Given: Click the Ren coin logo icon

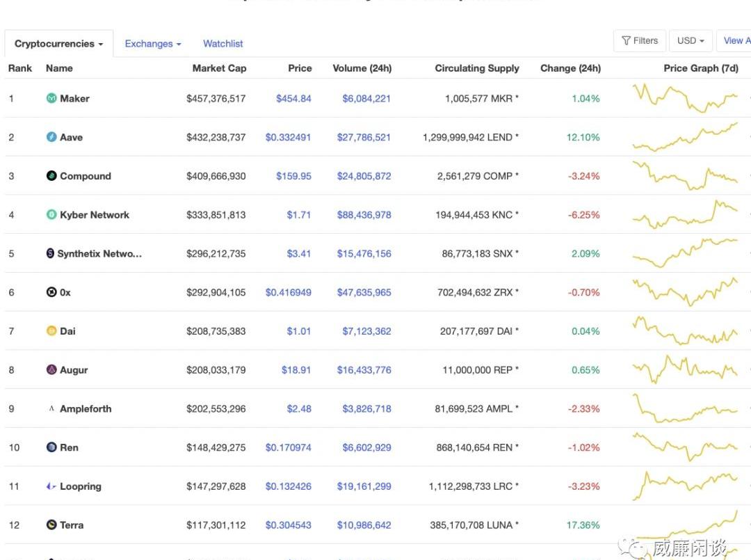Looking at the screenshot, I should [x=51, y=447].
